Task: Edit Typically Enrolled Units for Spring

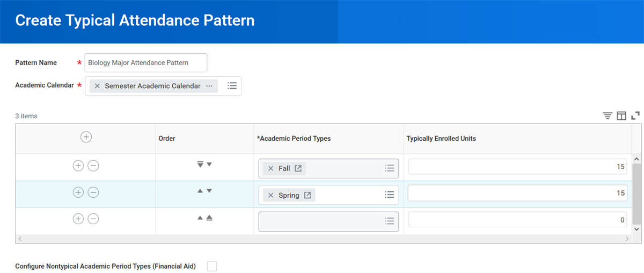Action: pyautogui.click(x=517, y=193)
